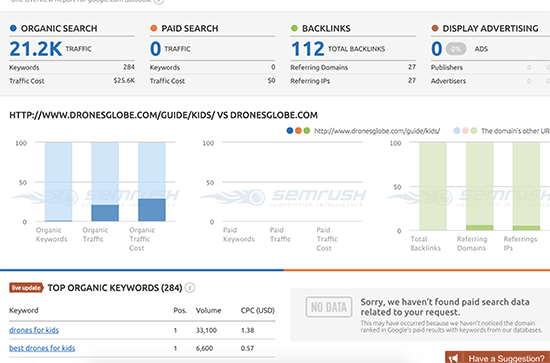Viewport: 550px width, 363px height.
Task: Click the 0% display ads pill
Action: tap(456, 49)
